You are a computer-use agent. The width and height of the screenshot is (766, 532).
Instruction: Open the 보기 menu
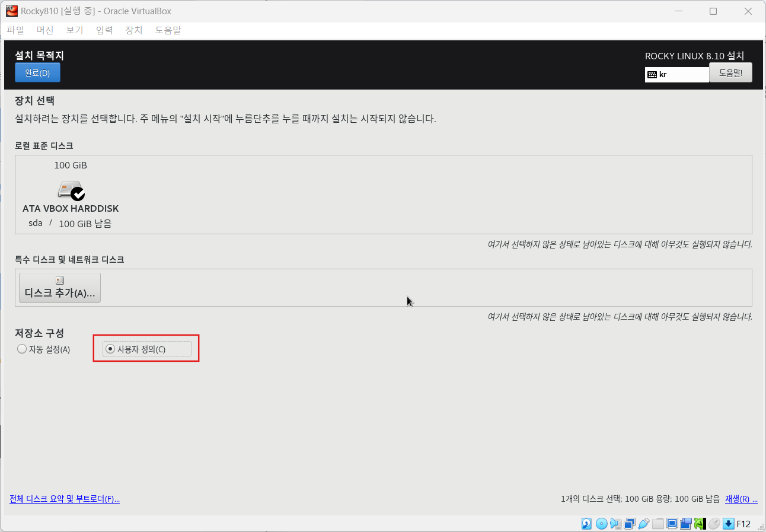point(75,30)
